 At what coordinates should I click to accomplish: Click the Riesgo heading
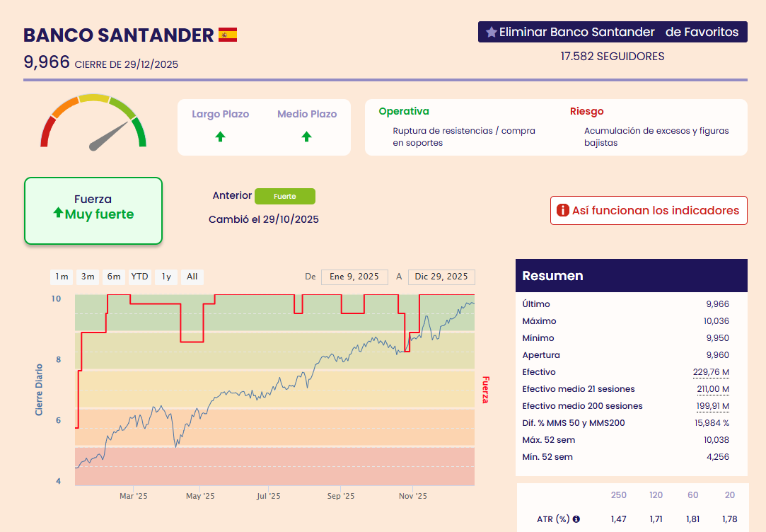(587, 111)
